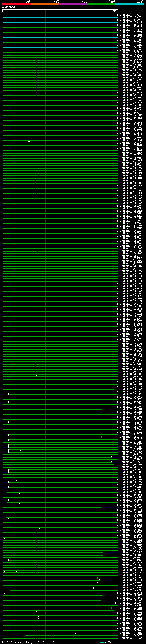Screen dimensions: 146x644
Task: Click the green ~80% identity legend bar
Action: point(101,4)
